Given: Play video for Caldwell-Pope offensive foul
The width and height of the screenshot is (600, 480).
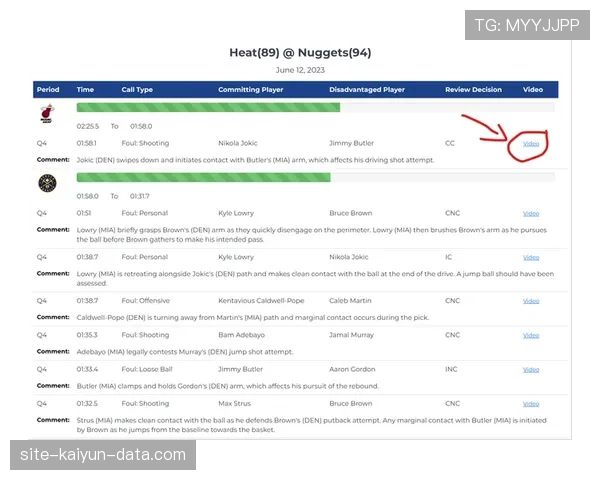Looking at the screenshot, I should 530,300.
